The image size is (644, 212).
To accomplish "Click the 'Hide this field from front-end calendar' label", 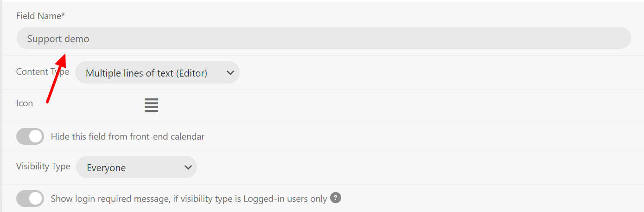I will coord(128,136).
